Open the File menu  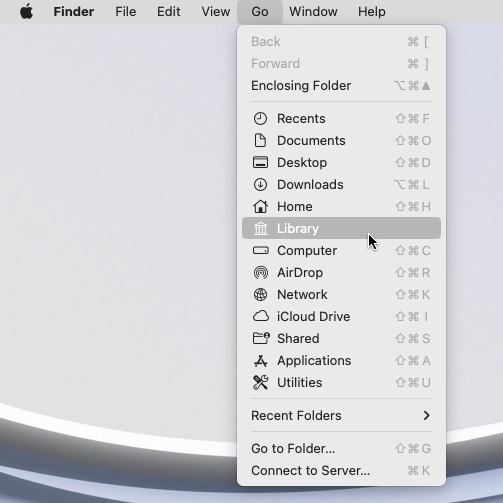tap(126, 12)
